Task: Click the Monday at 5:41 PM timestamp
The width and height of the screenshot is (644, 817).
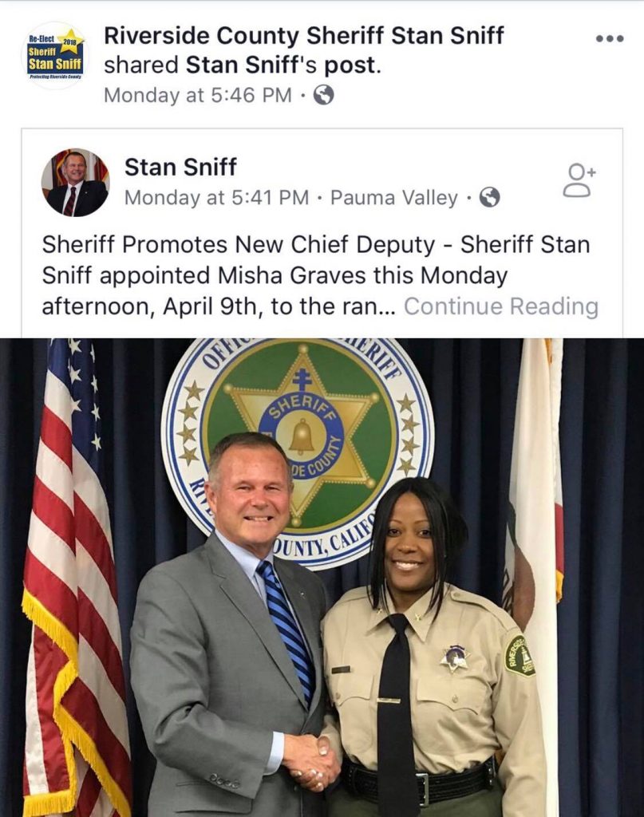Action: 216,198
